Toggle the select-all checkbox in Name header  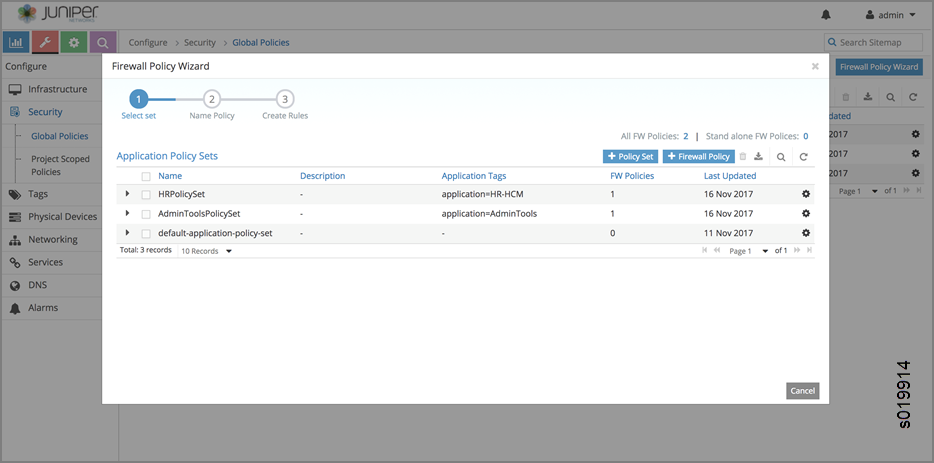pyautogui.click(x=146, y=176)
